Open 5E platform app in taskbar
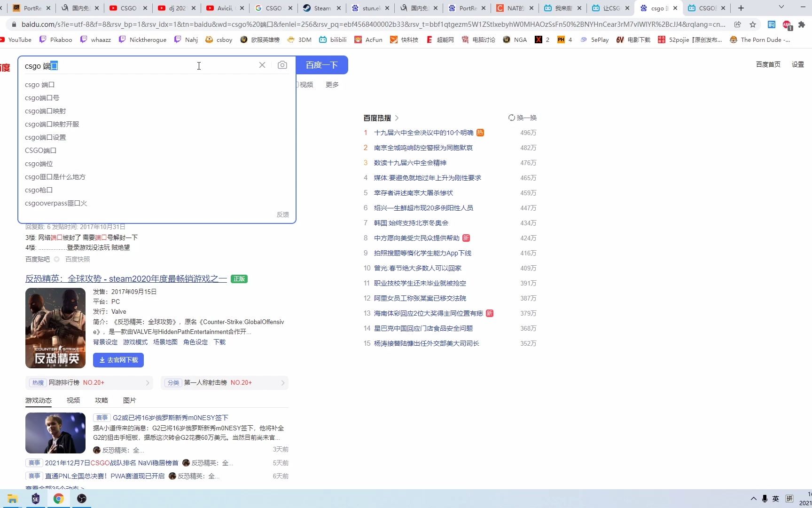This screenshot has width=812, height=508. point(36,499)
